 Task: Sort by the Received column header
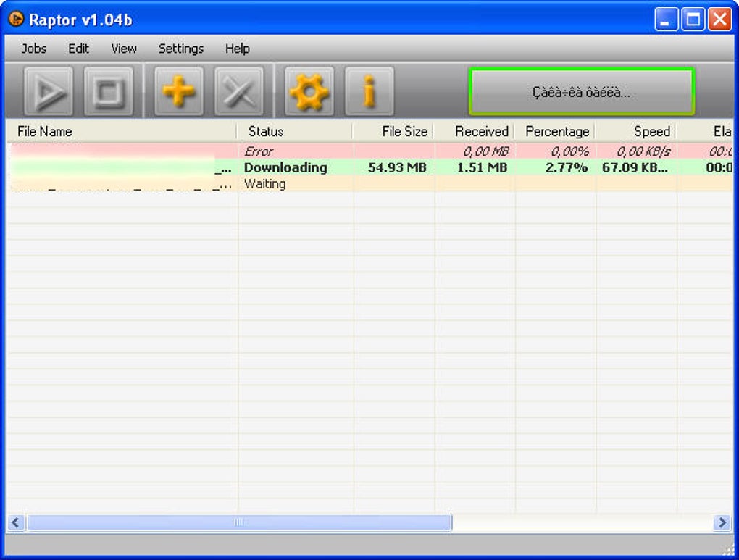[474, 132]
